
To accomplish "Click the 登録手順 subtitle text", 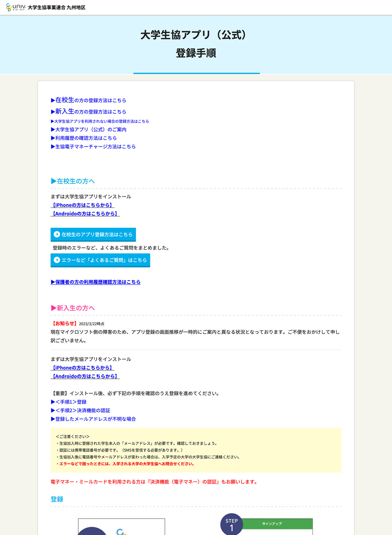I will click(x=196, y=53).
